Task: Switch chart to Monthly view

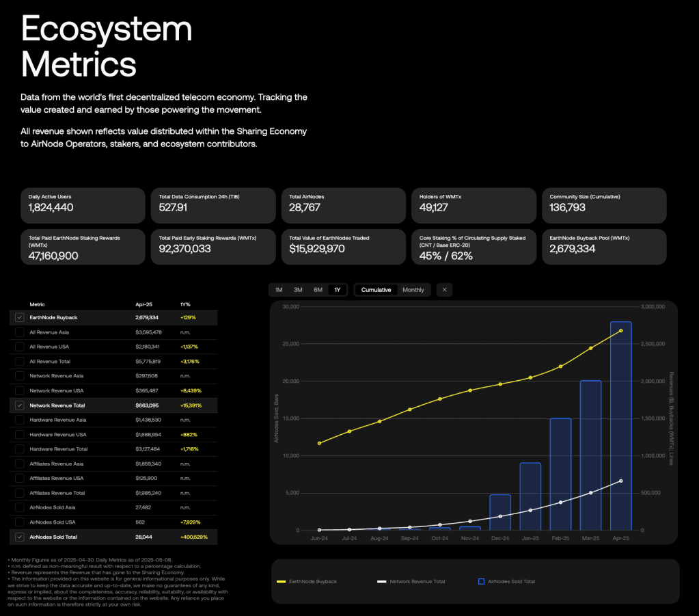Action: [x=413, y=290]
